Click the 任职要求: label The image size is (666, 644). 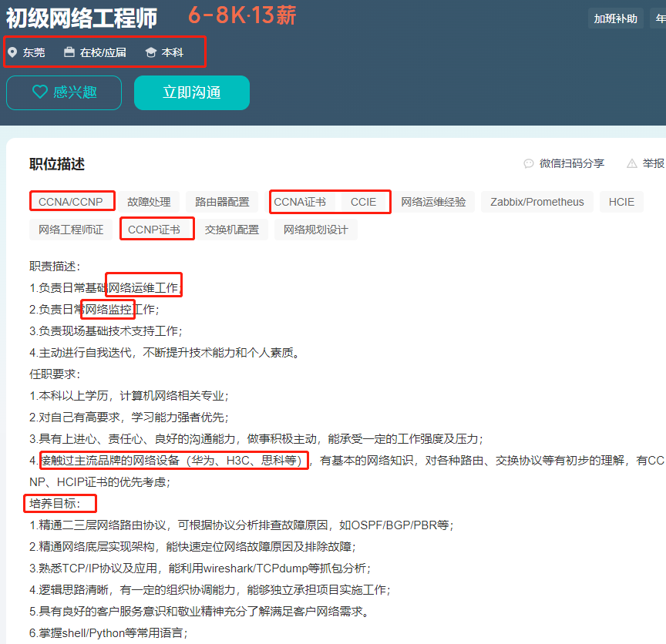coord(55,374)
